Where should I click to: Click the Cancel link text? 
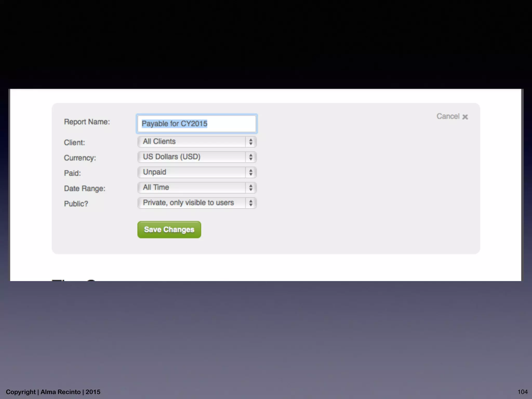[448, 116]
